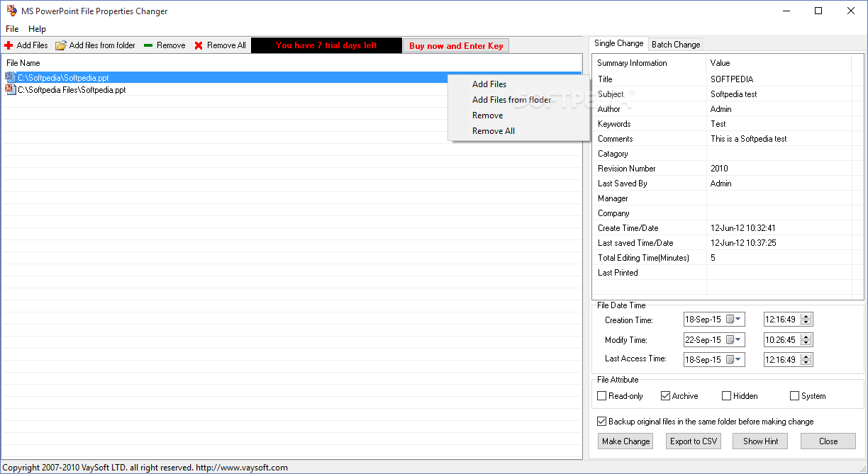
Task: Click the Export to CSV button
Action: (694, 441)
